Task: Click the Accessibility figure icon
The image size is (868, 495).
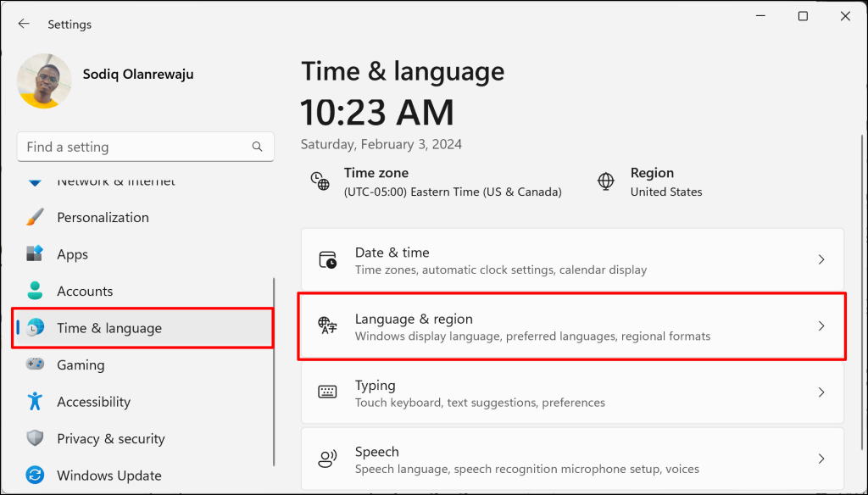Action: [x=35, y=402]
